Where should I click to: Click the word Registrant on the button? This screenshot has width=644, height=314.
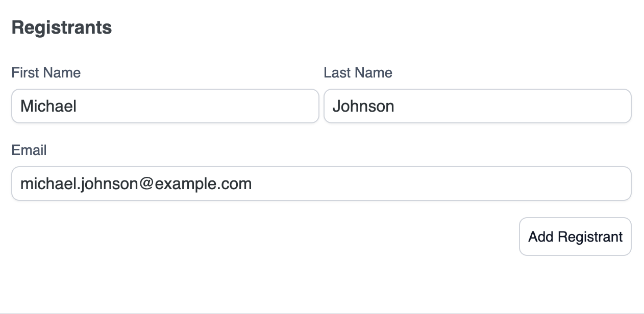point(590,237)
